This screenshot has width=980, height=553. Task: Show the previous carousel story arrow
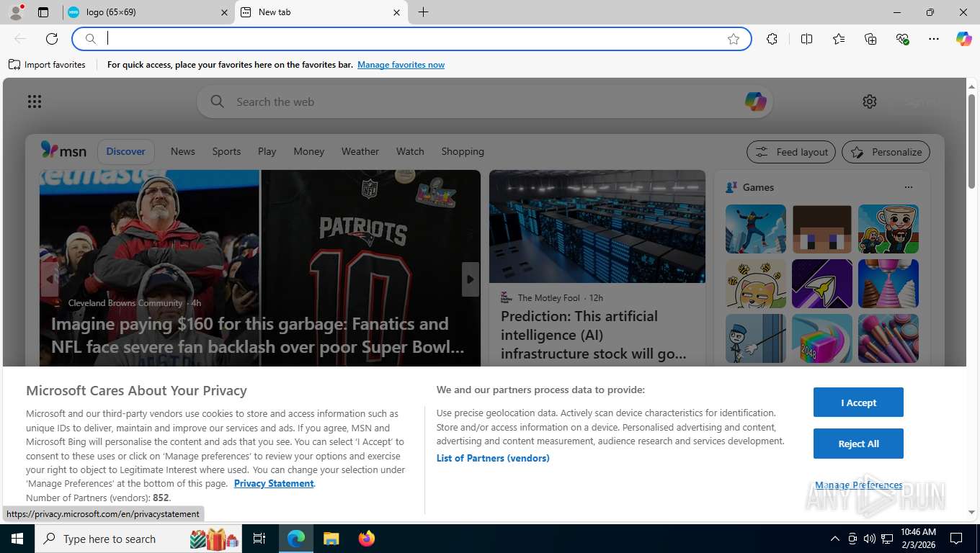49,279
